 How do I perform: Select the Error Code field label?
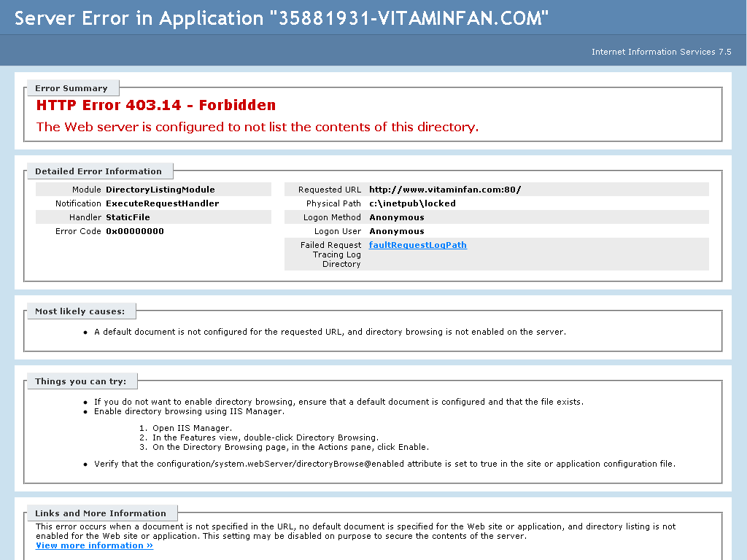point(78,231)
